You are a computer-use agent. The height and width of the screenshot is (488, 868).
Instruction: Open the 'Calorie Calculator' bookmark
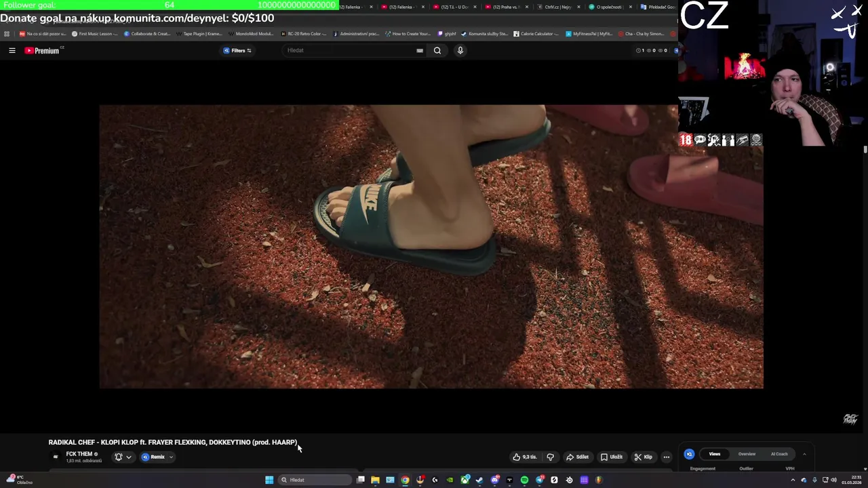tap(536, 33)
